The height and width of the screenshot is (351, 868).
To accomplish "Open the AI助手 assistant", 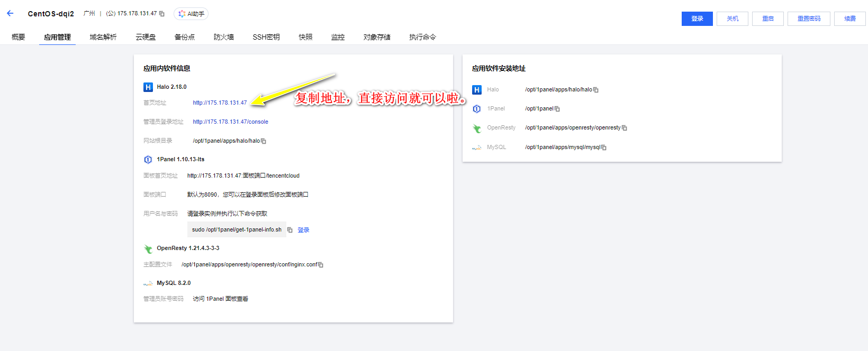I will (x=191, y=14).
